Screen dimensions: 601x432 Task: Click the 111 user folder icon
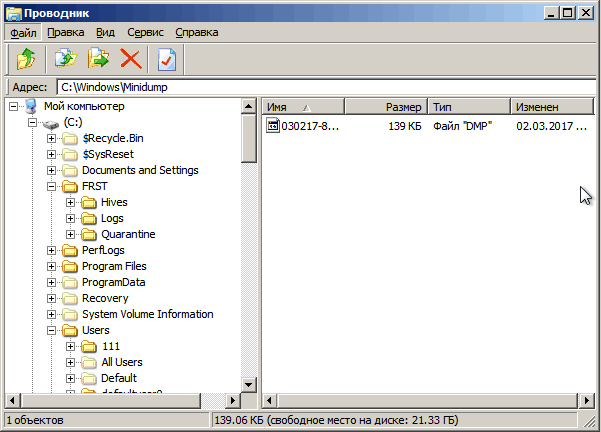(89, 347)
